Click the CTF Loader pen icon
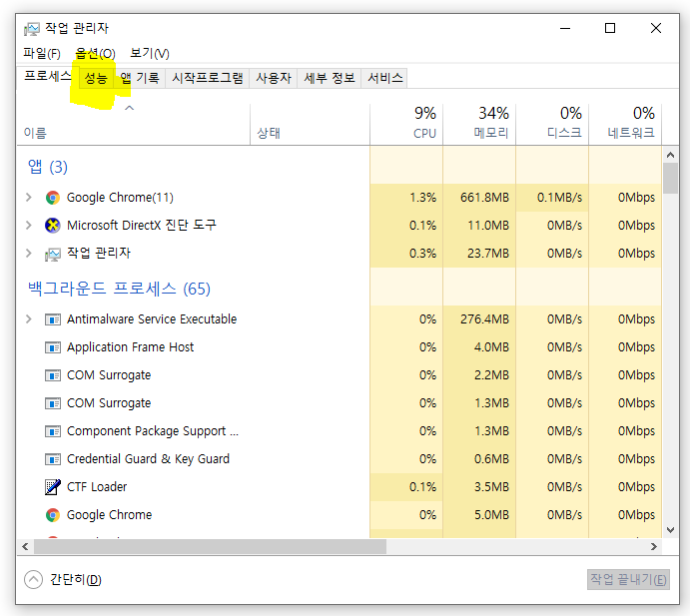690x616 pixels. pos(53,487)
